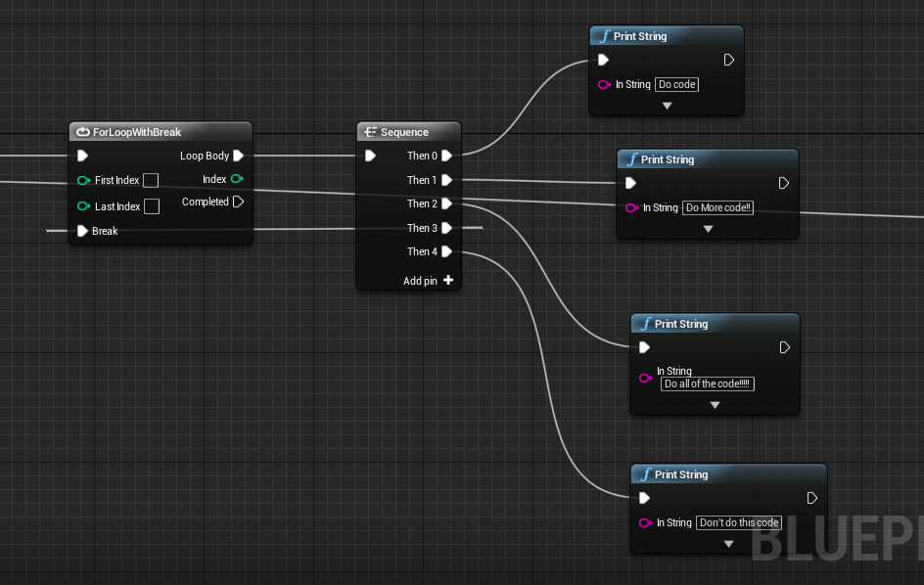The image size is (924, 585).
Task: Click In String pin of 'Do all of the code' node
Action: 646,378
